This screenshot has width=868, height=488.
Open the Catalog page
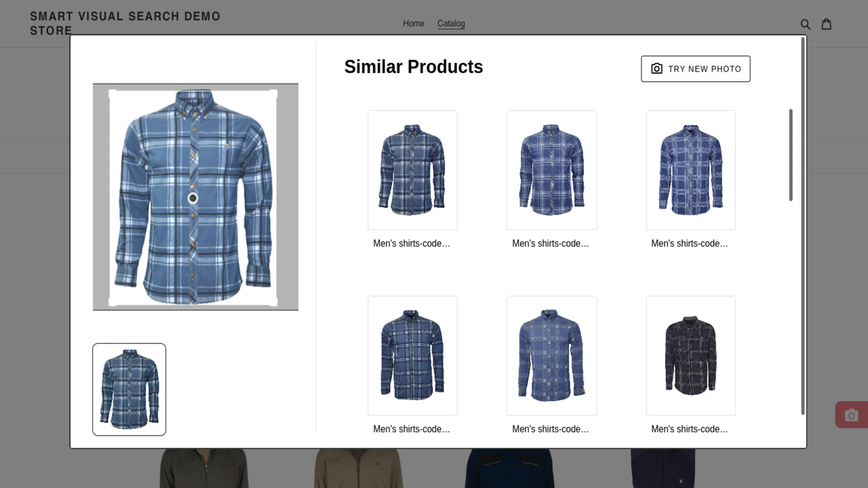tap(451, 23)
